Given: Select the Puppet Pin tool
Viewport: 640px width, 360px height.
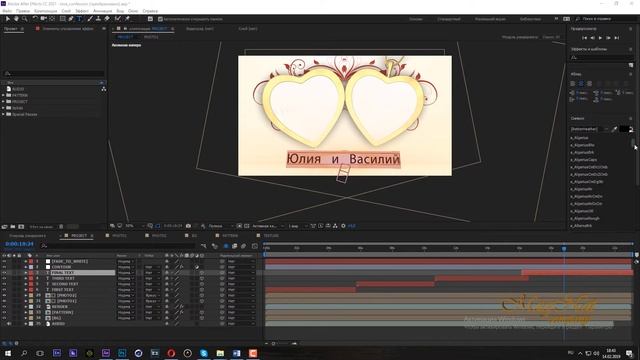Looking at the screenshot, I should (127, 19).
